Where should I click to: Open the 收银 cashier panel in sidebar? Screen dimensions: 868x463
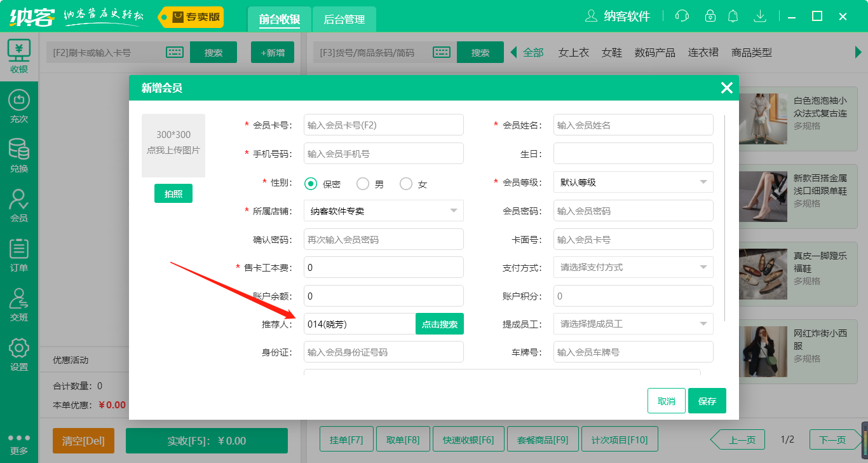[x=18, y=55]
